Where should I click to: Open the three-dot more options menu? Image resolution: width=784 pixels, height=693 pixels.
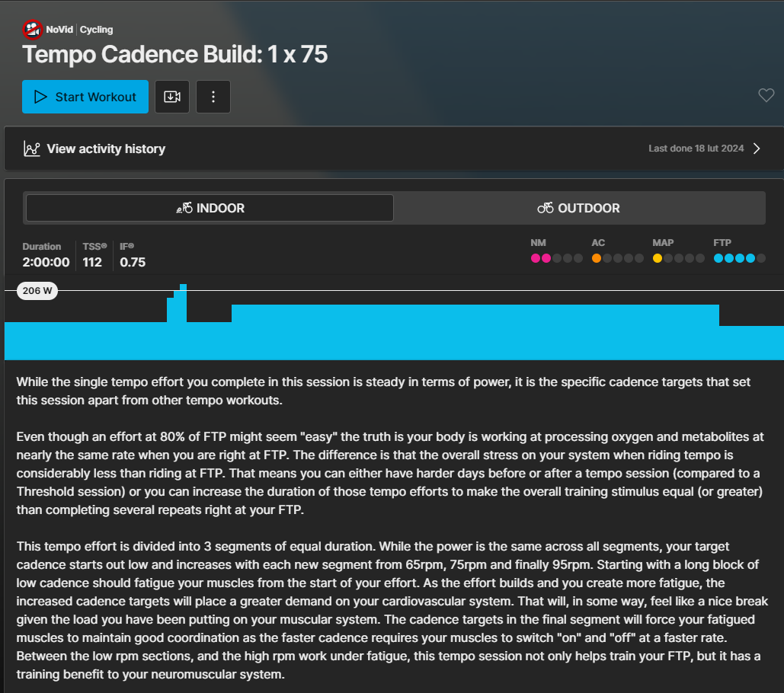click(213, 97)
